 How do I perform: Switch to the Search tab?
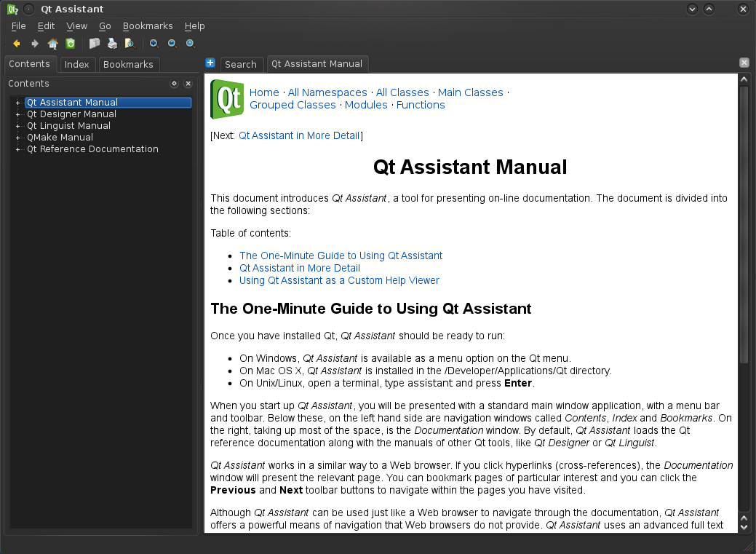pos(241,64)
